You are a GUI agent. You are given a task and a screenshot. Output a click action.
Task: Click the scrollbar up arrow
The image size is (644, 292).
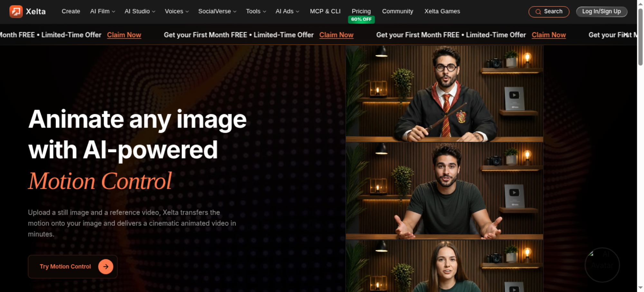(x=640, y=4)
